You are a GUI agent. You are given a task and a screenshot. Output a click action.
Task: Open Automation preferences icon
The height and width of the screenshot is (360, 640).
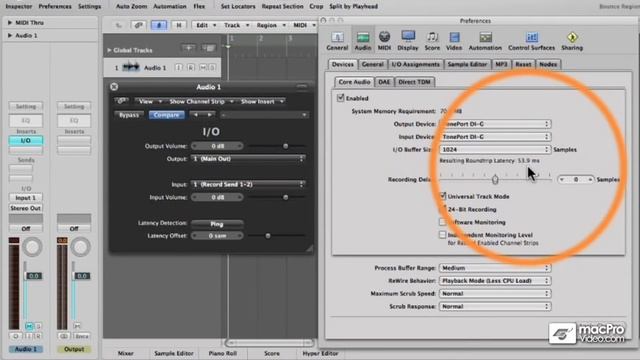pyautogui.click(x=485, y=41)
